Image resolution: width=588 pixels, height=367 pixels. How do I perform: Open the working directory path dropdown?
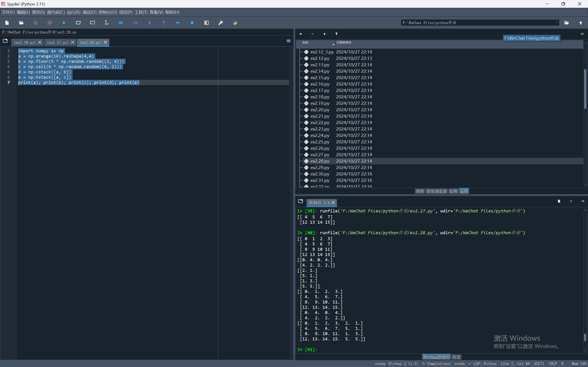558,23
